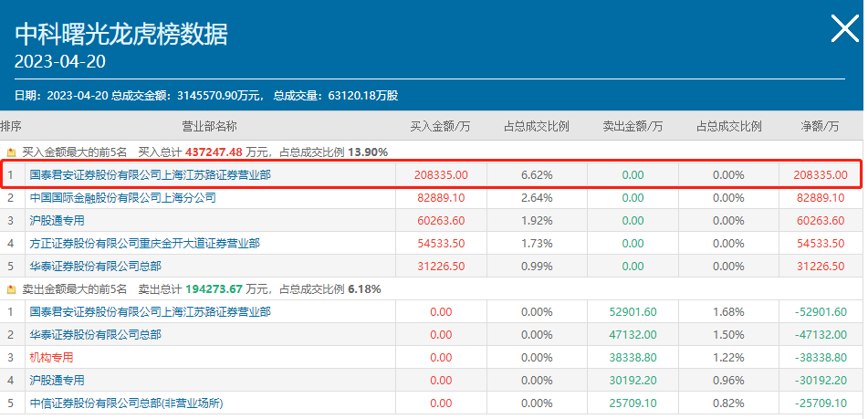868x419 pixels.
Task: Open 中国国际金融股份有限公司上海分公司 link
Action: pos(122,197)
